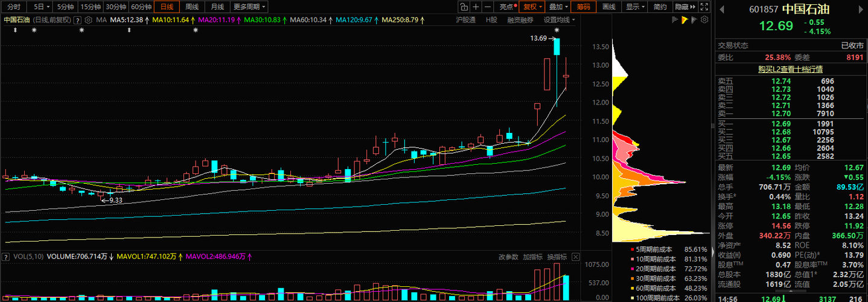Select the yellow flame chip view icon
The height and width of the screenshot is (302, 868).
685,20
